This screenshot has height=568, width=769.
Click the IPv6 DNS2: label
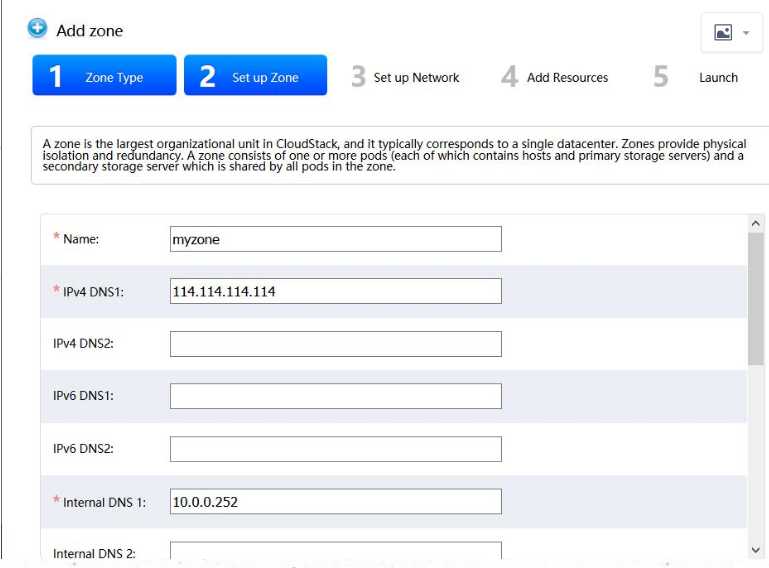pyautogui.click(x=83, y=448)
